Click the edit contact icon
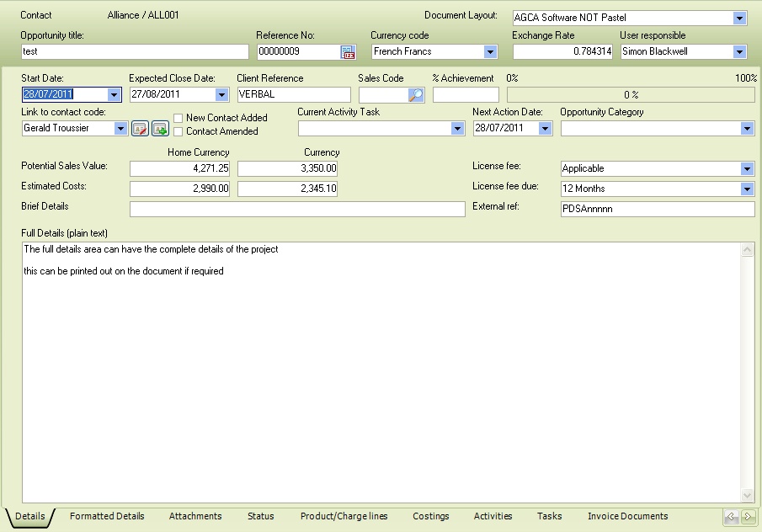The height and width of the screenshot is (532, 762). coord(140,129)
